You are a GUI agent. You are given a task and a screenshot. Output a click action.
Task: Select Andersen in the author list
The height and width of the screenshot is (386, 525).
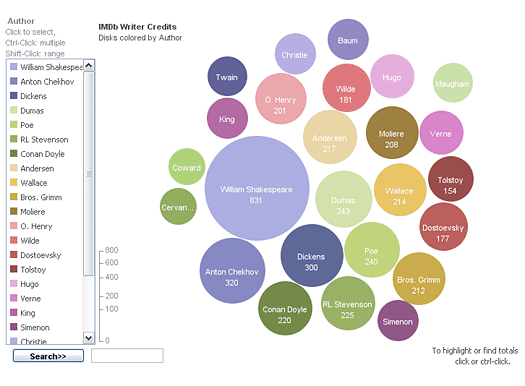32,168
